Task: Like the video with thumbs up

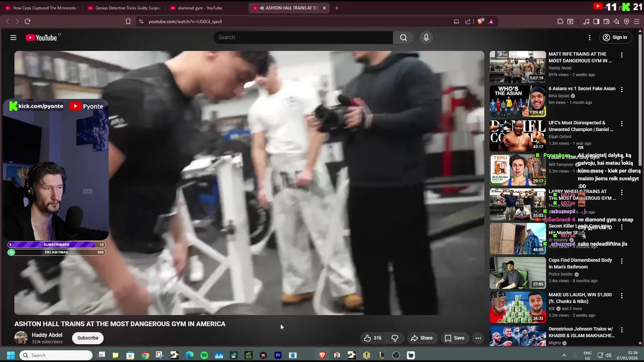Action: tap(373, 338)
